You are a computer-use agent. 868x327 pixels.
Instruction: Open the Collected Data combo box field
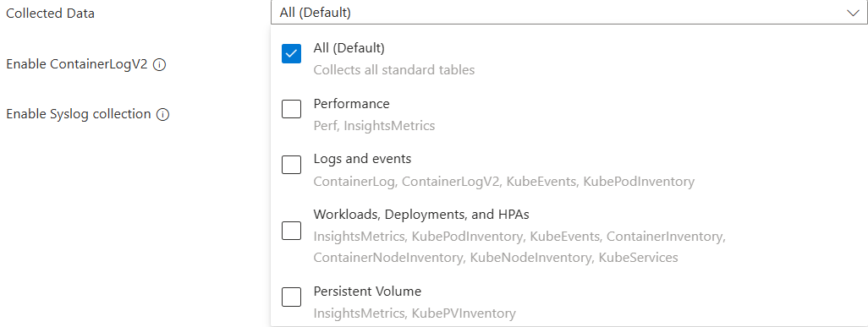pos(569,12)
